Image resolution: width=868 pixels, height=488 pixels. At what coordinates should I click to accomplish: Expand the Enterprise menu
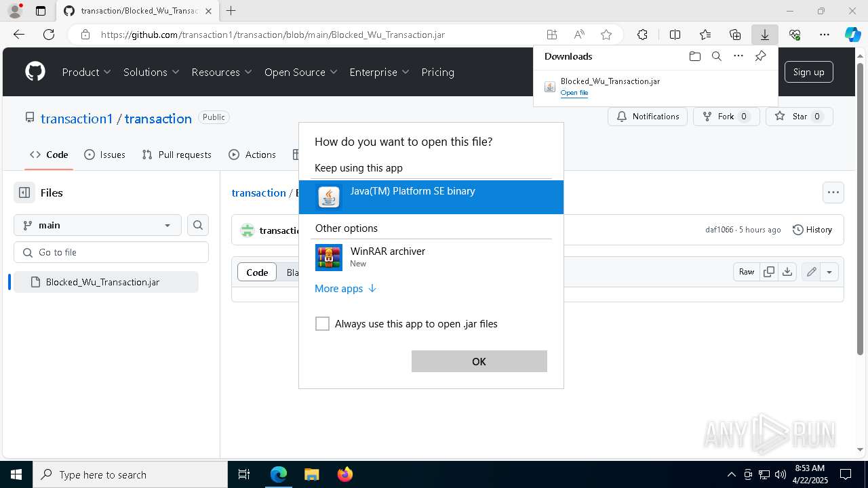tap(379, 72)
